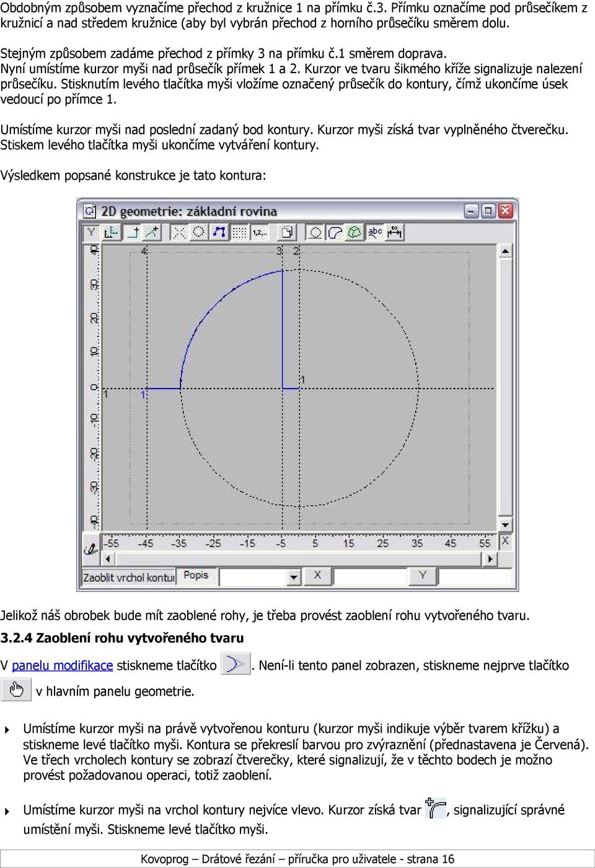Select the abc text tool
The width and height of the screenshot is (595, 868).
pyautogui.click(x=375, y=232)
